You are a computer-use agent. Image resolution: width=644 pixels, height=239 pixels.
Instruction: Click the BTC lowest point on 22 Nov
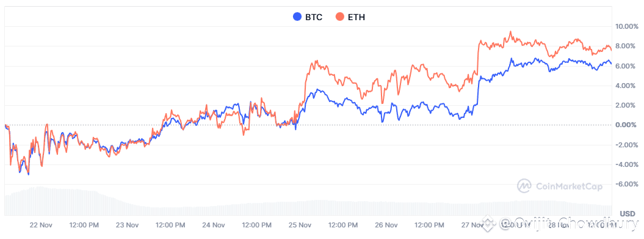pyautogui.click(x=28, y=174)
